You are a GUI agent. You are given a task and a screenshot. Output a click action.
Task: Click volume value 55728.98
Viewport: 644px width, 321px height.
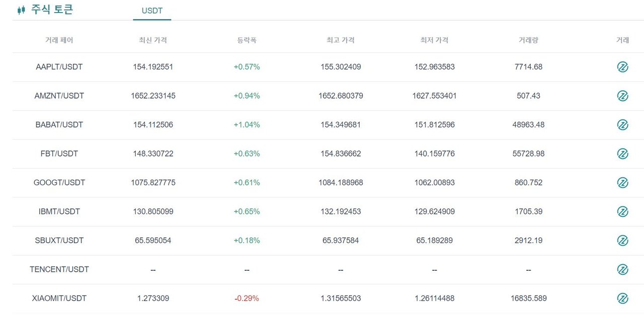coord(528,153)
